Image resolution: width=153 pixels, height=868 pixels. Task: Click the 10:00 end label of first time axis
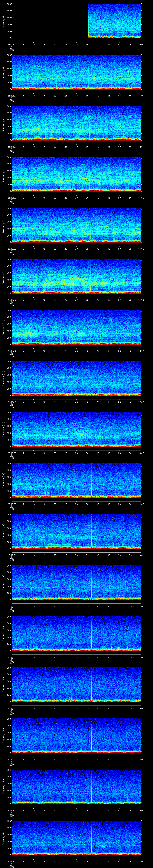click(x=141, y=44)
